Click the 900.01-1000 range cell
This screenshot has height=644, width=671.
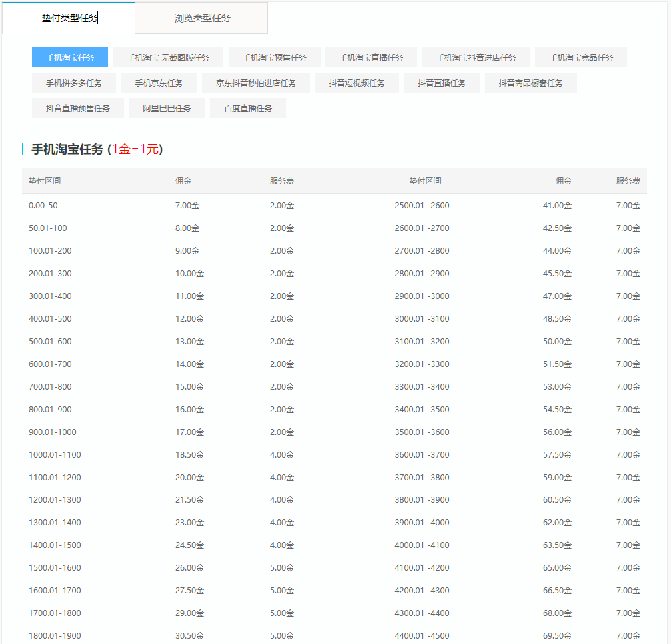(x=52, y=432)
